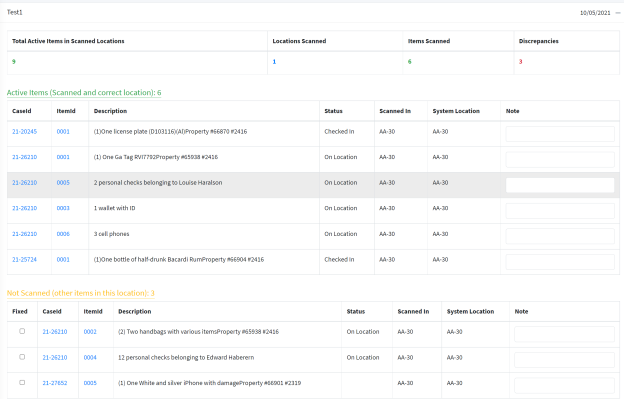Click the Scanned In header in the Not Scanned table
The image size is (624, 399).
click(413, 311)
